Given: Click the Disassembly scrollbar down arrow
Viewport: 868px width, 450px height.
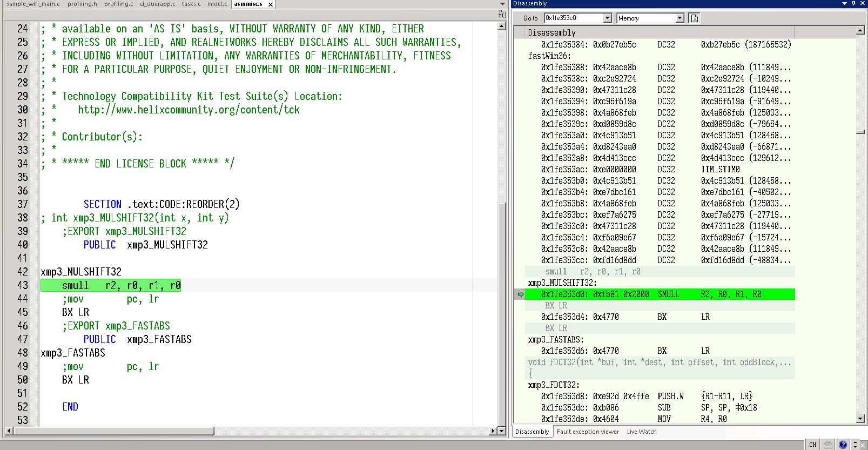Looking at the screenshot, I should [860, 419].
